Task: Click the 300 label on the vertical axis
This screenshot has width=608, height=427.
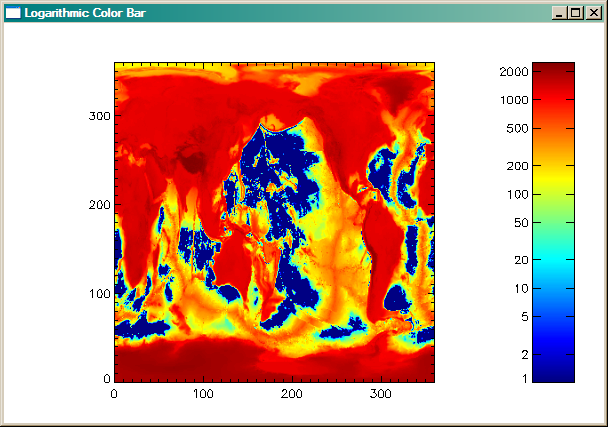Action: (98, 116)
